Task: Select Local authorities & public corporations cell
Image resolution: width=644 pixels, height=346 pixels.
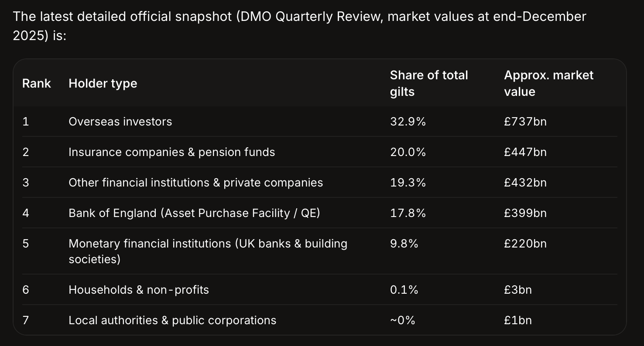Action: (172, 320)
